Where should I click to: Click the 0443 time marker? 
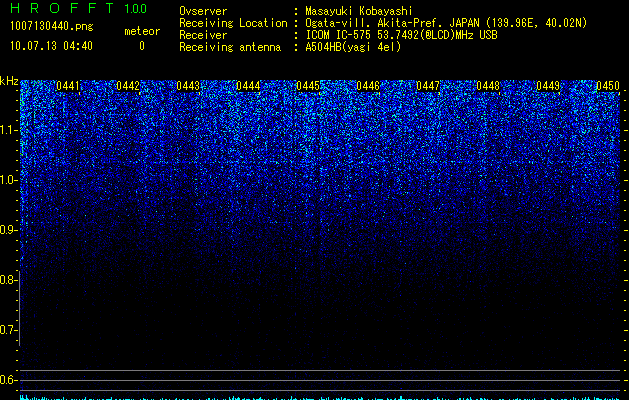tap(188, 86)
